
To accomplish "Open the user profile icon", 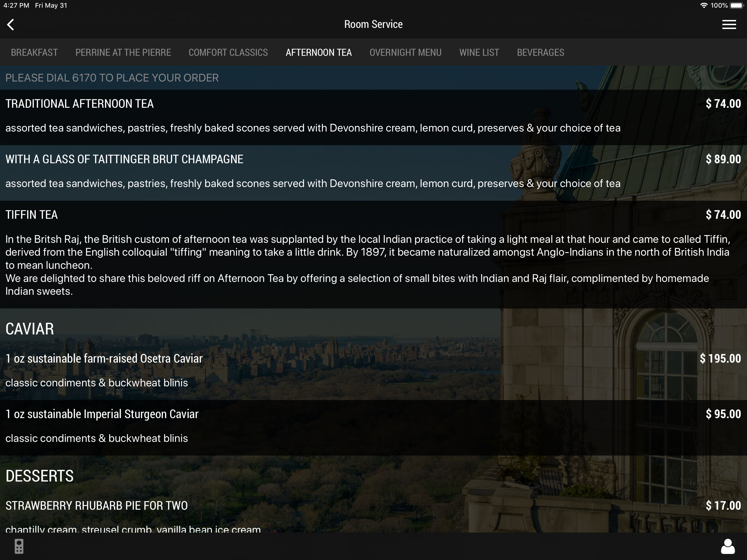I will (x=728, y=546).
